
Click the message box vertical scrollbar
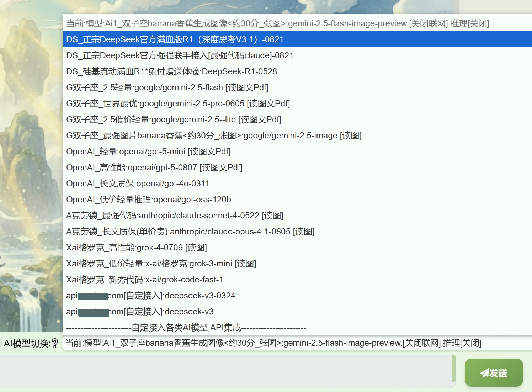(453, 368)
